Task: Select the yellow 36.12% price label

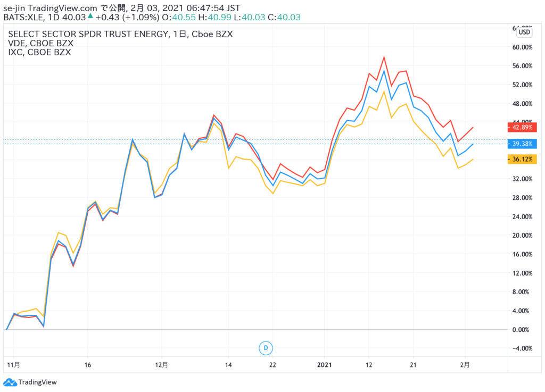Action: pyautogui.click(x=522, y=160)
